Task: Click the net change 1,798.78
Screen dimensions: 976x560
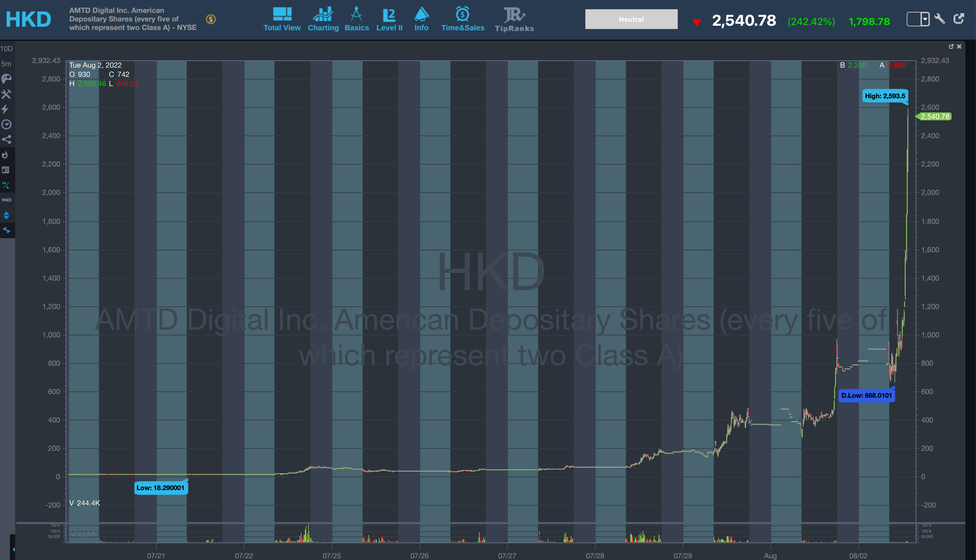Action: [869, 21]
